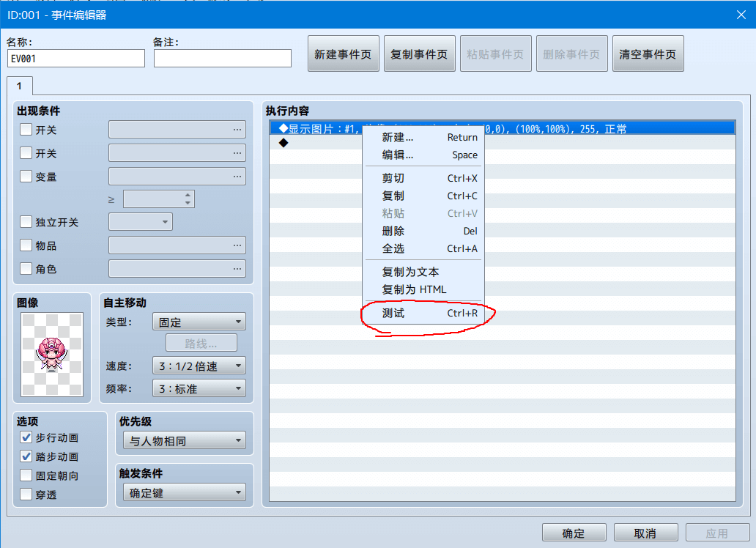
Task: Open ellipsis picker for 物品 field
Action: (x=237, y=245)
